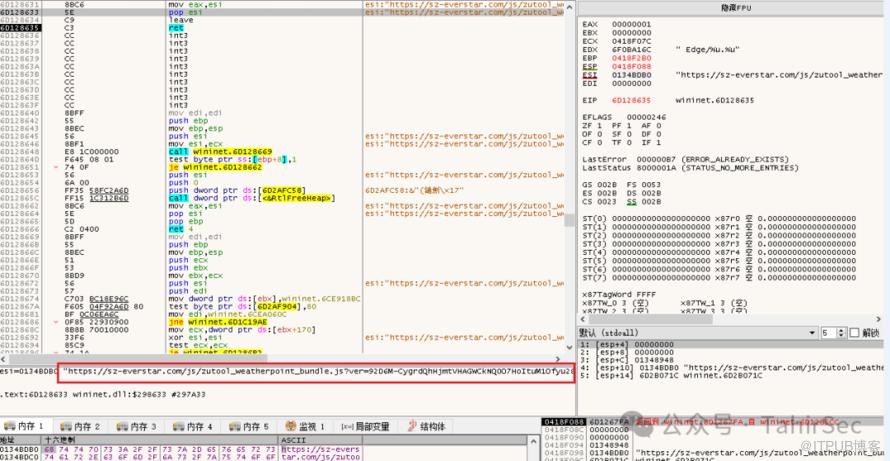Click the 隐藏FPU button above registers

[733, 6]
